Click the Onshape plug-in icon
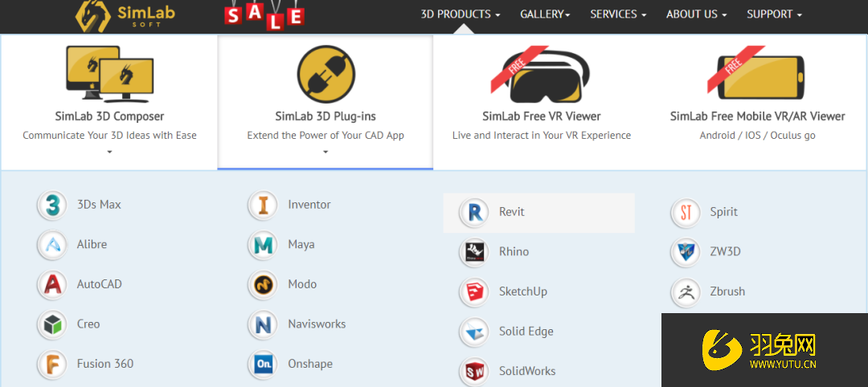This screenshot has width=868, height=387. 264,364
